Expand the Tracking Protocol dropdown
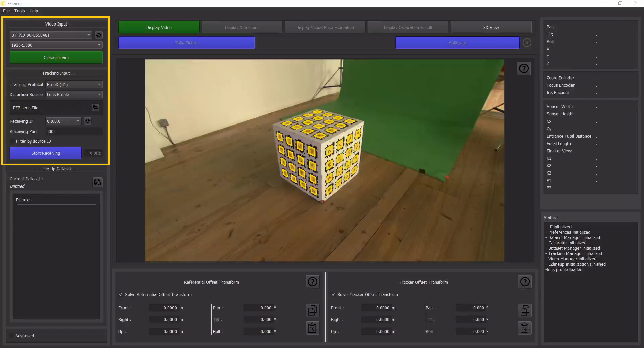Image resolution: width=644 pixels, height=348 pixels. [74, 85]
